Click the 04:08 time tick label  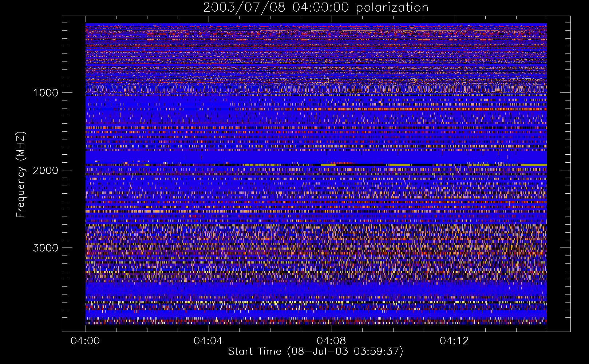pos(331,341)
